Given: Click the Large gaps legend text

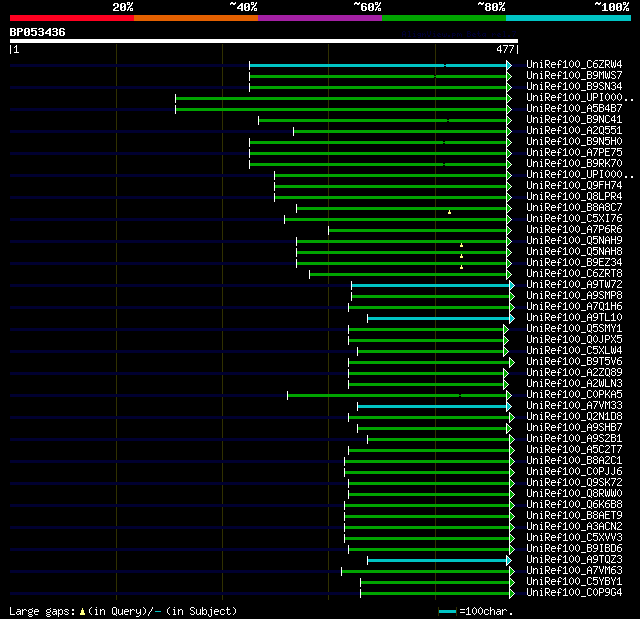Looking at the screenshot, I should 123,611.
